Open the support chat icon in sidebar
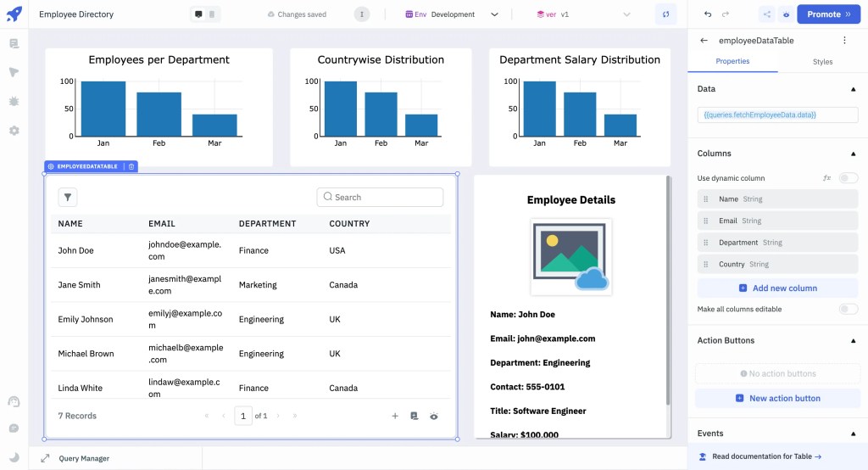The width and height of the screenshot is (868, 470). click(x=14, y=402)
